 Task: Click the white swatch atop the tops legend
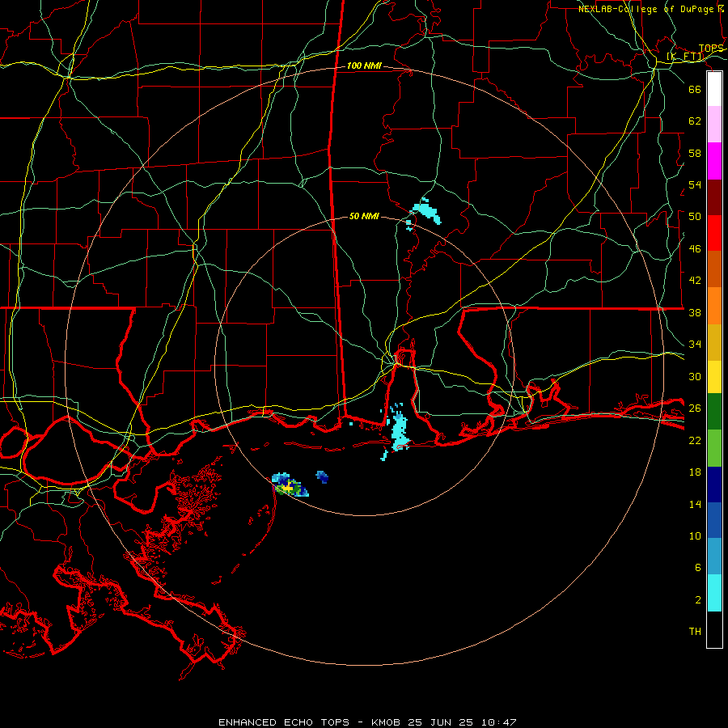(x=714, y=89)
